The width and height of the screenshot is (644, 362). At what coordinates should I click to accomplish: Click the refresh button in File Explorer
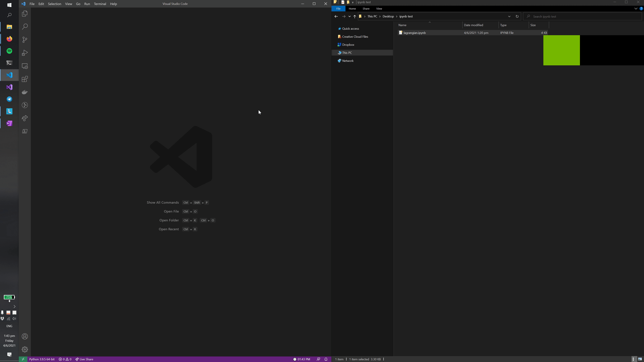pyautogui.click(x=517, y=16)
